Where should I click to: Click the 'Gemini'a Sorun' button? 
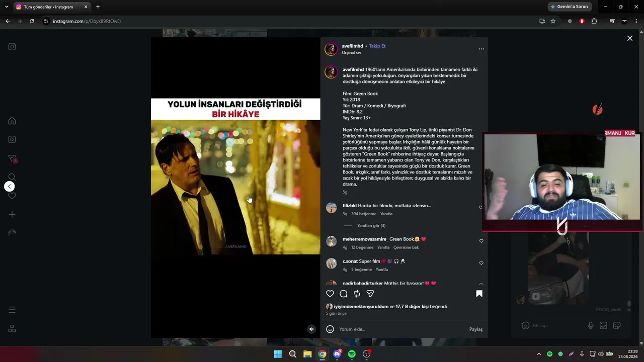tap(569, 7)
